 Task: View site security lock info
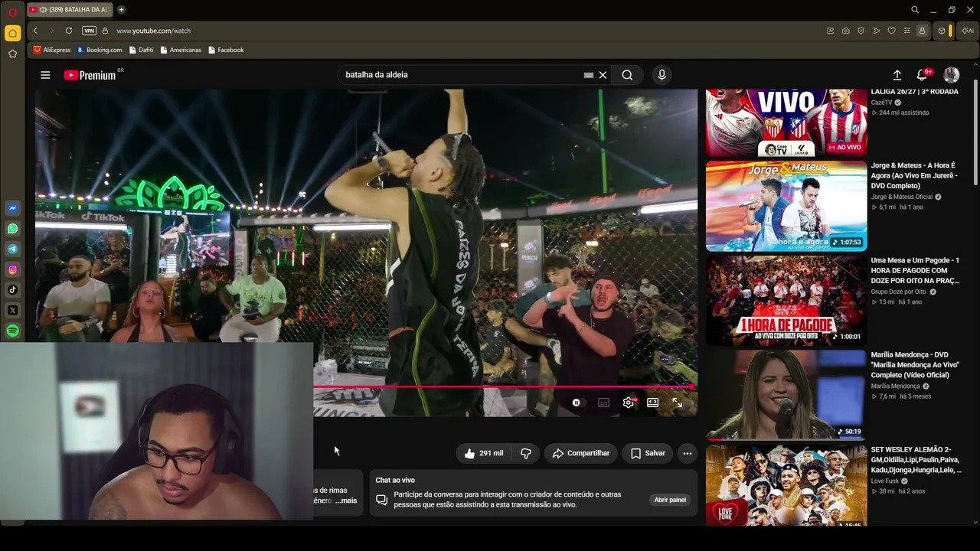(106, 31)
